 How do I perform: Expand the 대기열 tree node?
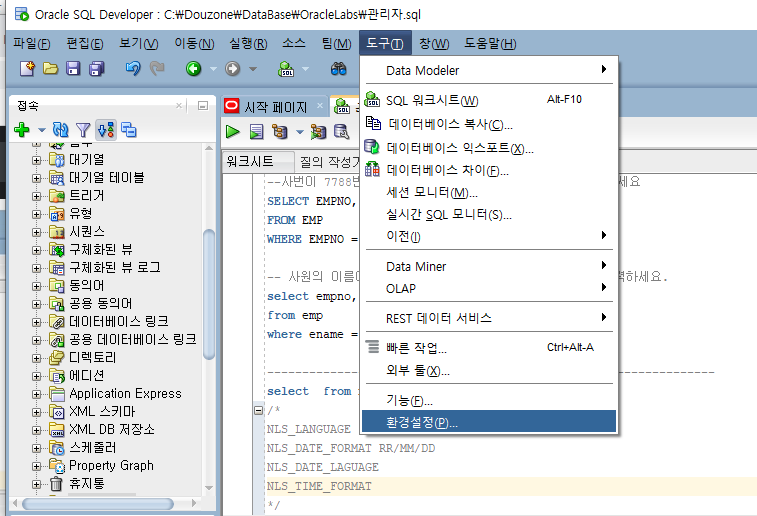(x=37, y=160)
